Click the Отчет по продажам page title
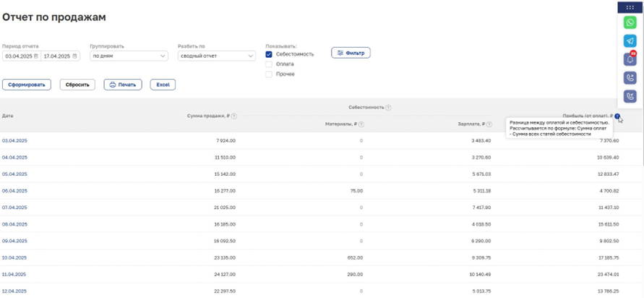 pos(54,17)
